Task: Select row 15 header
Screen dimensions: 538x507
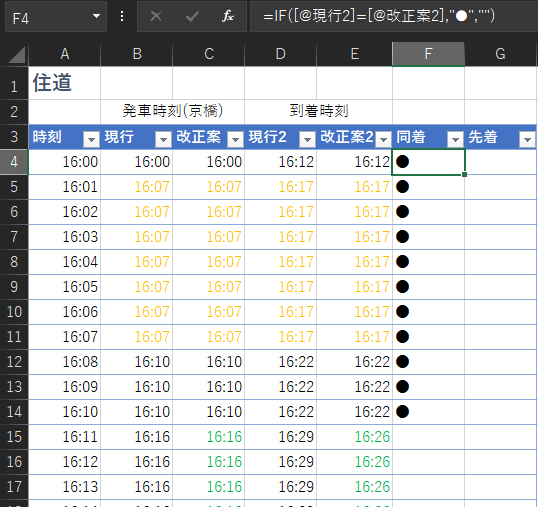Action: (x=14, y=437)
